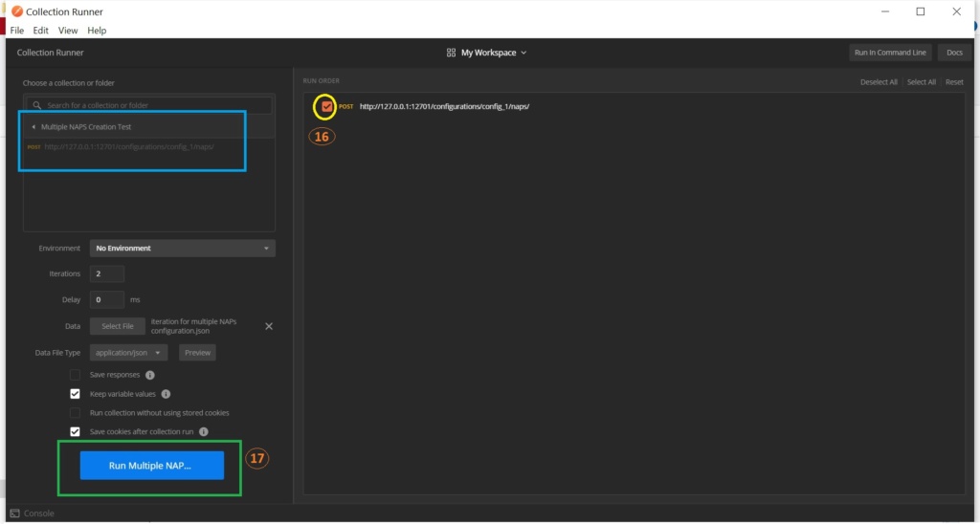This screenshot has width=980, height=524.
Task: Uncheck Save cookies after collection run
Action: coord(75,431)
